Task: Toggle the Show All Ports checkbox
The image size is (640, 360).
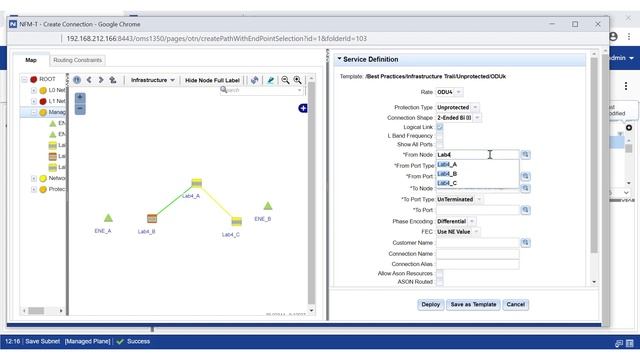Action: coord(440,144)
